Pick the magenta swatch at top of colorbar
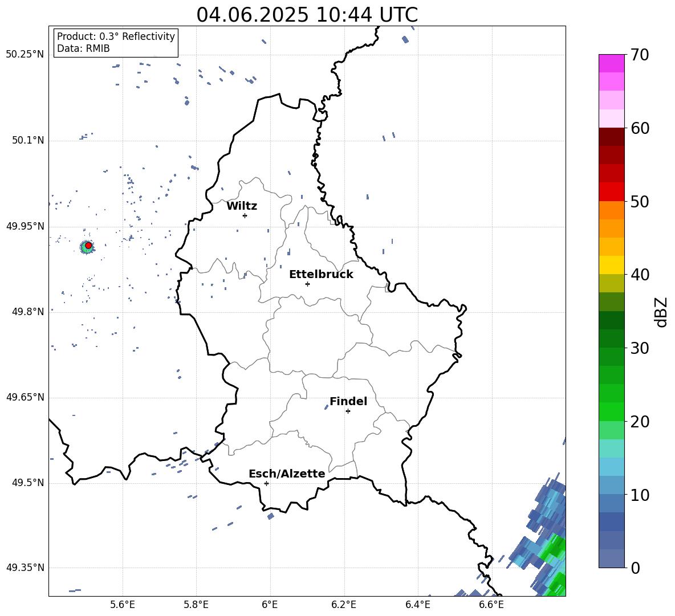The image size is (675, 616). [x=611, y=63]
